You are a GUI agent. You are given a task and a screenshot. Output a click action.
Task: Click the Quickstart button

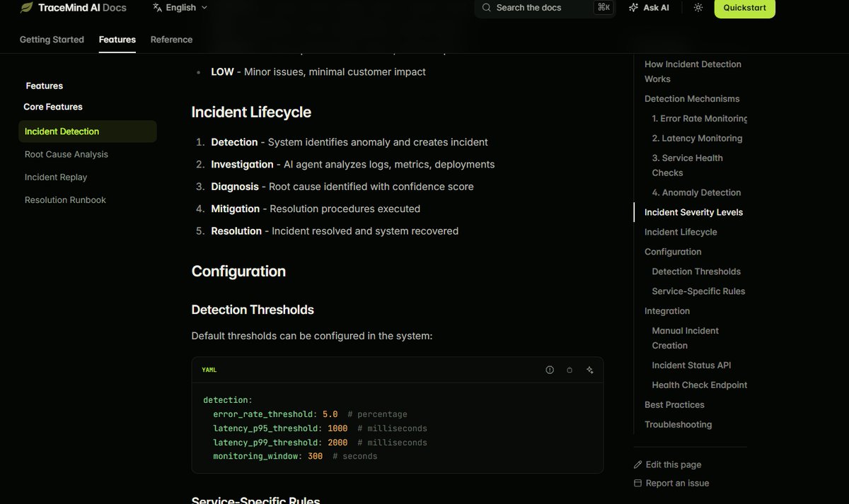point(744,8)
